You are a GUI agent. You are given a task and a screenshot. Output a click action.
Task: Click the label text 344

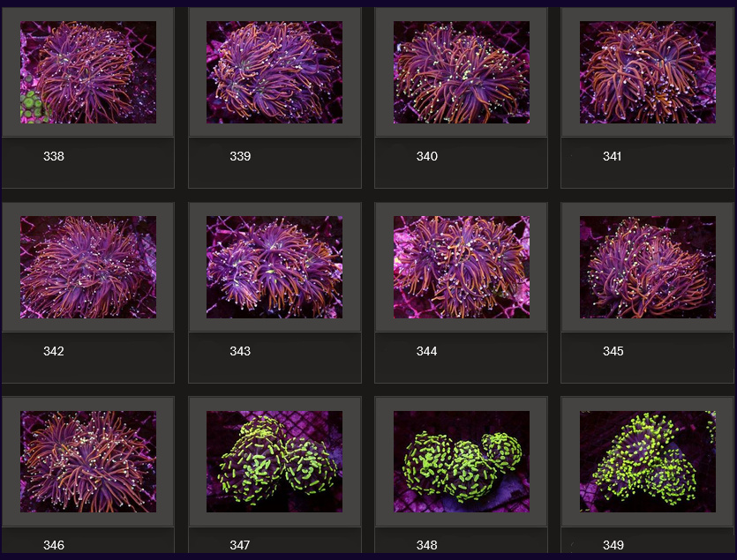click(x=427, y=351)
